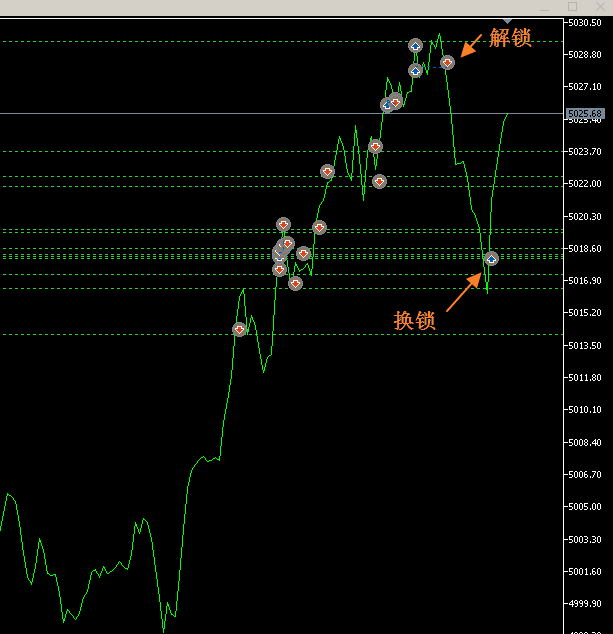Select the topmost blue buy marker on chart

(x=415, y=46)
